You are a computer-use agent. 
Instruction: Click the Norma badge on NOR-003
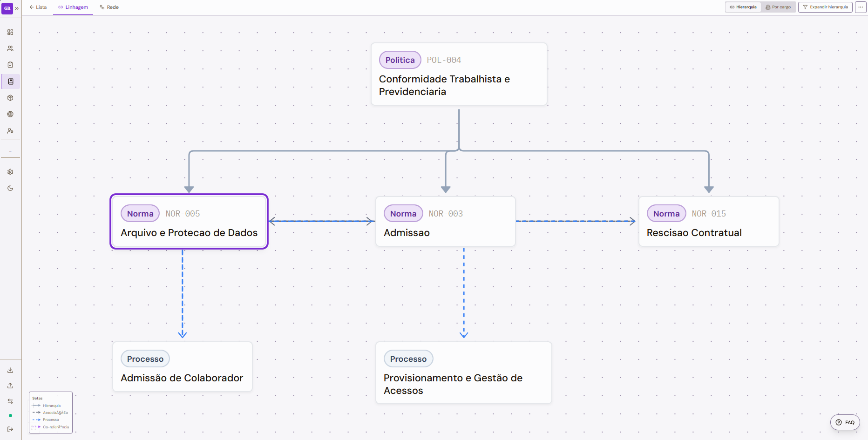(403, 214)
